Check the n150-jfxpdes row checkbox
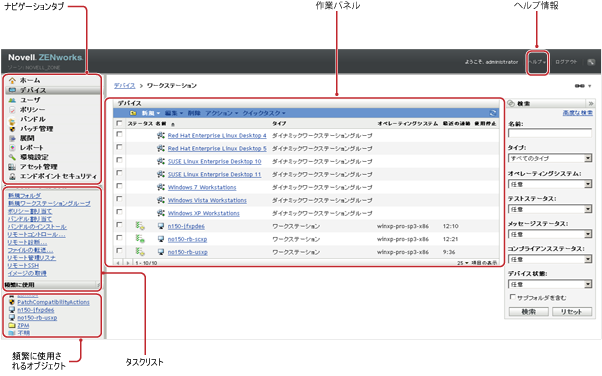 [119, 225]
